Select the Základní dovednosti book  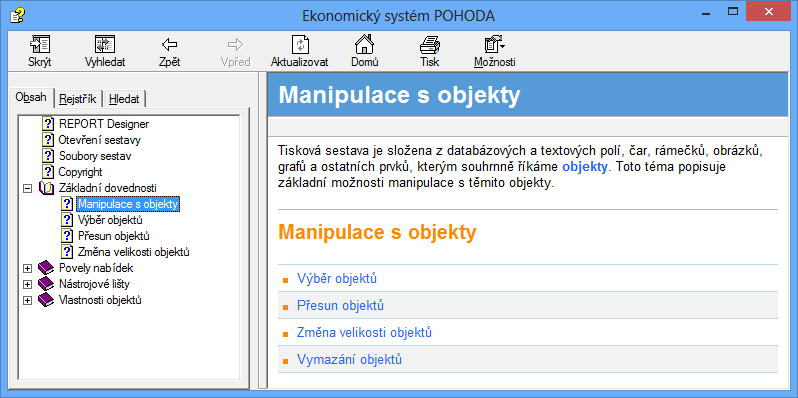tap(107, 188)
